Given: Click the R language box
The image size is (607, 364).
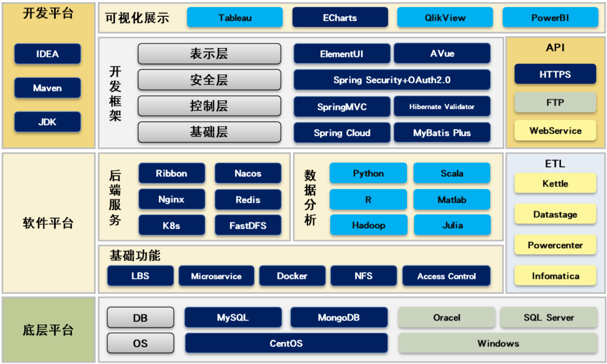Looking at the screenshot, I should point(368,200).
